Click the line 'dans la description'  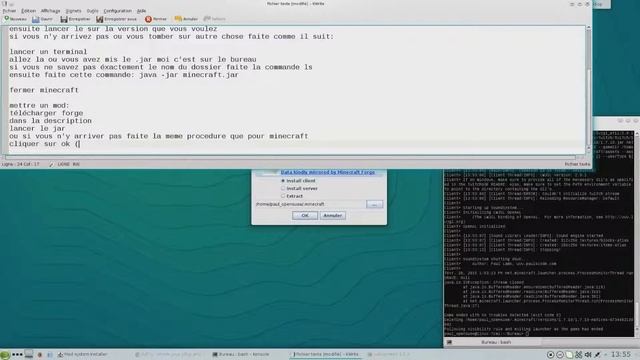point(50,121)
